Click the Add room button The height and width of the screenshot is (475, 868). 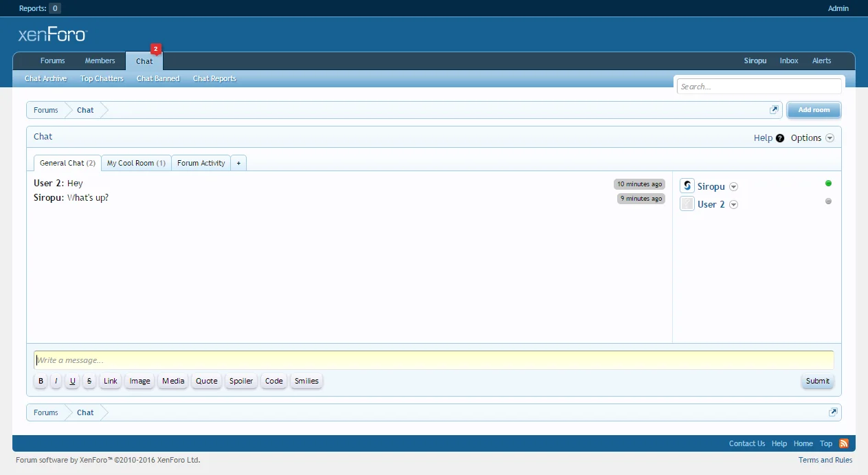tap(814, 110)
